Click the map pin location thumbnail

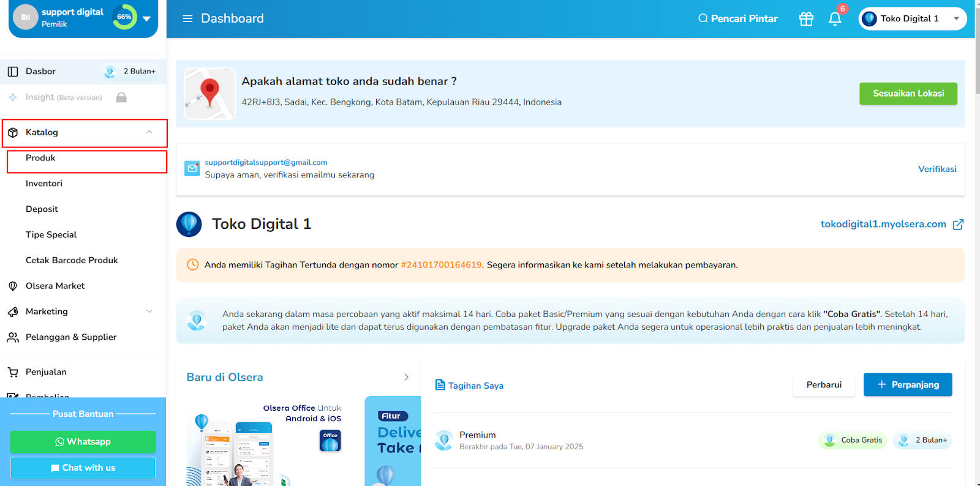pos(210,94)
